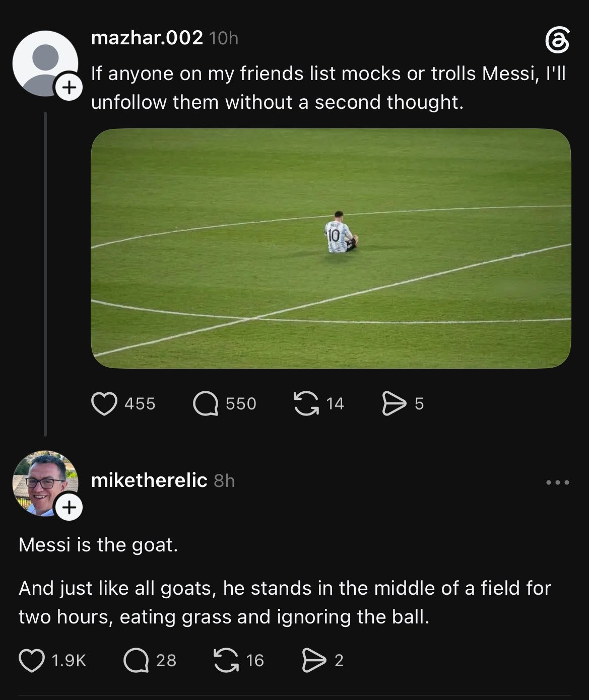Follow mazhar.002 using the plus badge
This screenshot has width=589, height=700.
[69, 88]
